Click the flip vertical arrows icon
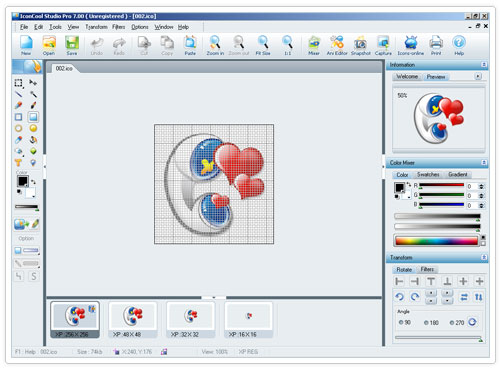This screenshot has height=370, width=500. tap(479, 297)
